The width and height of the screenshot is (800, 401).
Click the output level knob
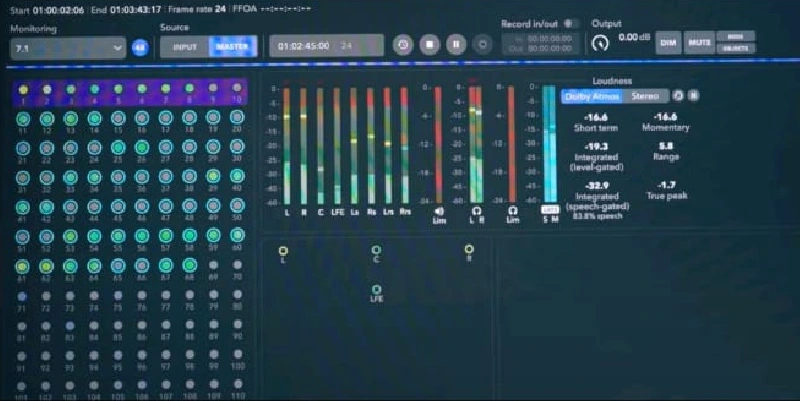tap(600, 43)
